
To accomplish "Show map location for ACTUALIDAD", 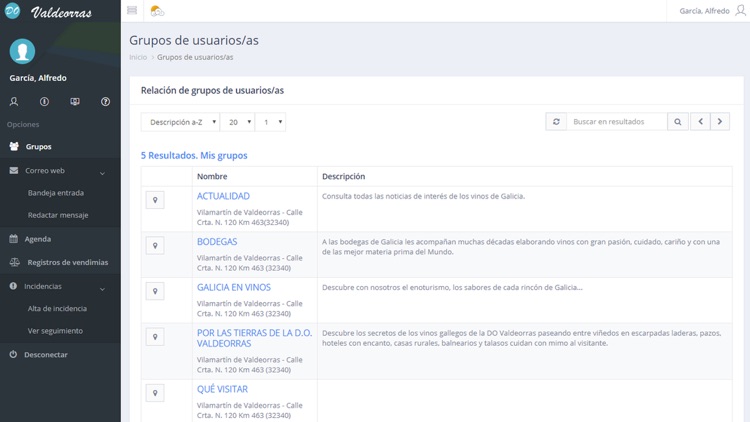I will [x=155, y=200].
